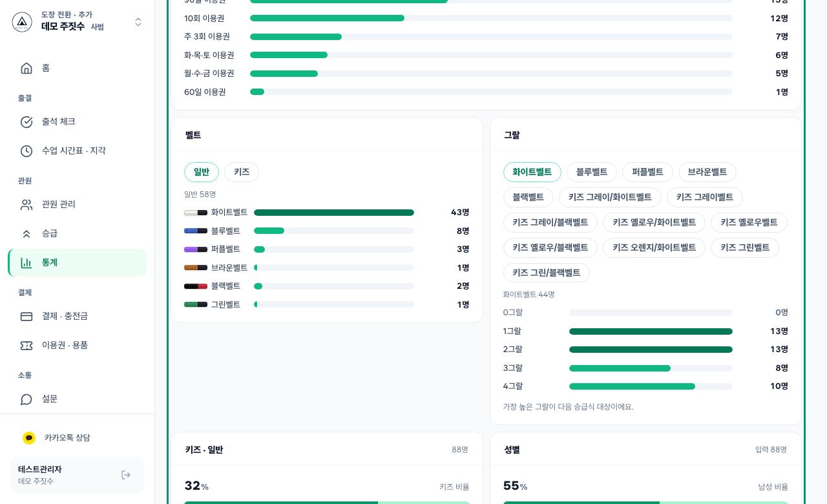Open the dojo switcher chevron icon
Screen dimensions: 827x504
(138, 22)
